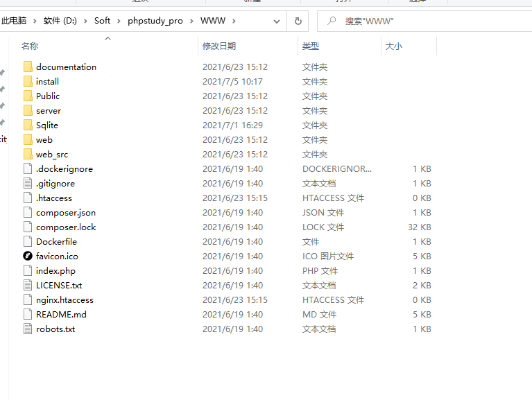Expand the chevron after Soft breadcrumb
Image resolution: width=532 pixels, height=400 pixels.
tap(119, 21)
